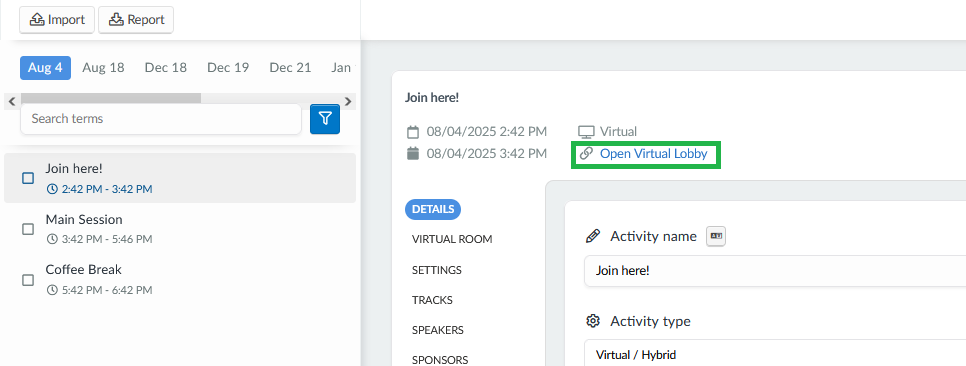
Task: Click the start date calendar icon
Action: 413,132
